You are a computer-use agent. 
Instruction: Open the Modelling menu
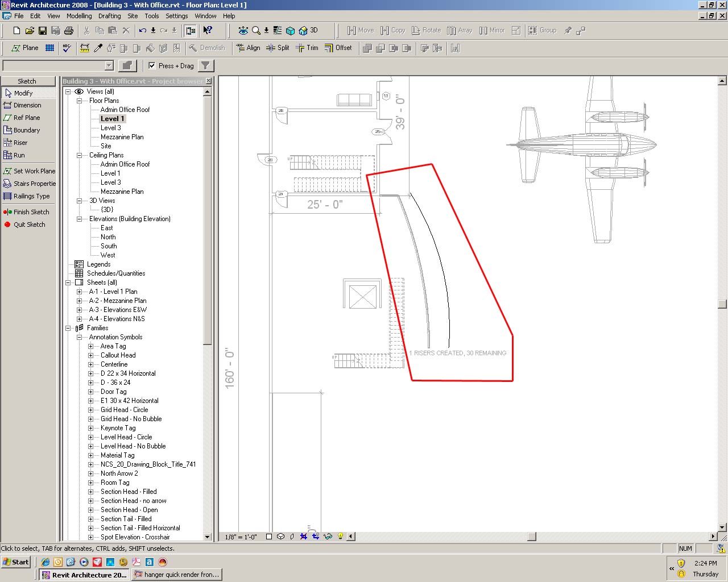pyautogui.click(x=79, y=16)
